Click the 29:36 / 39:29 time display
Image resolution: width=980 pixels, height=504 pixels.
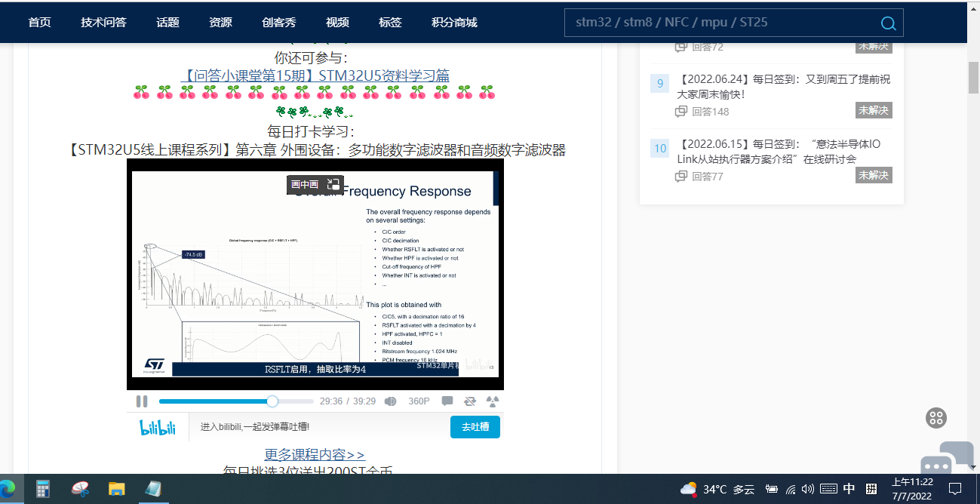pos(348,401)
